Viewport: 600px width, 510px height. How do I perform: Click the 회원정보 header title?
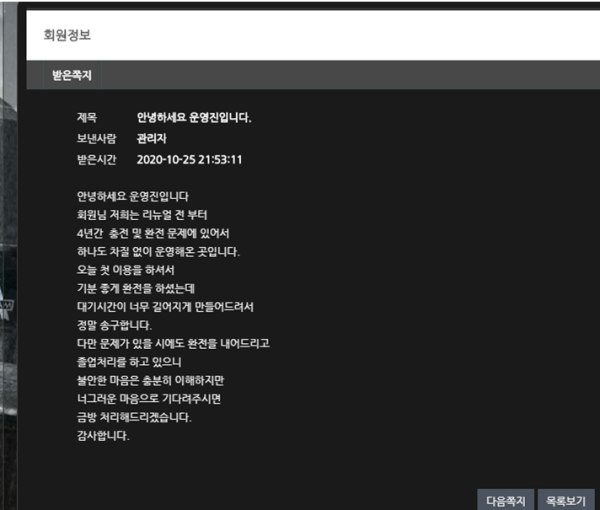[x=70, y=35]
